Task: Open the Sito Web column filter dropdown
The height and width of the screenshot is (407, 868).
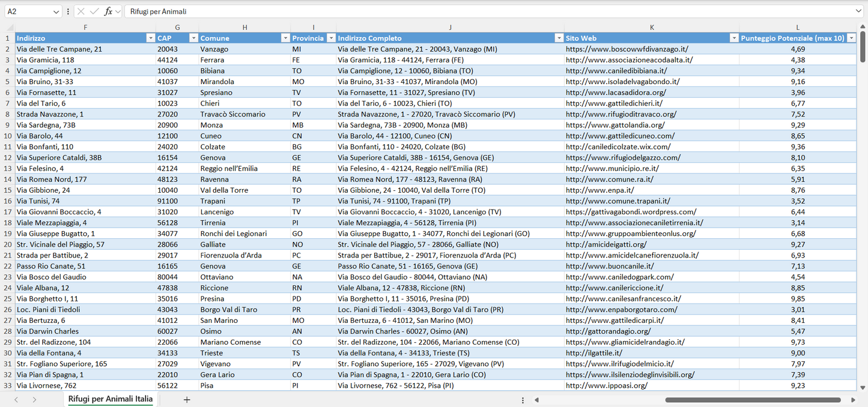Action: click(x=734, y=37)
